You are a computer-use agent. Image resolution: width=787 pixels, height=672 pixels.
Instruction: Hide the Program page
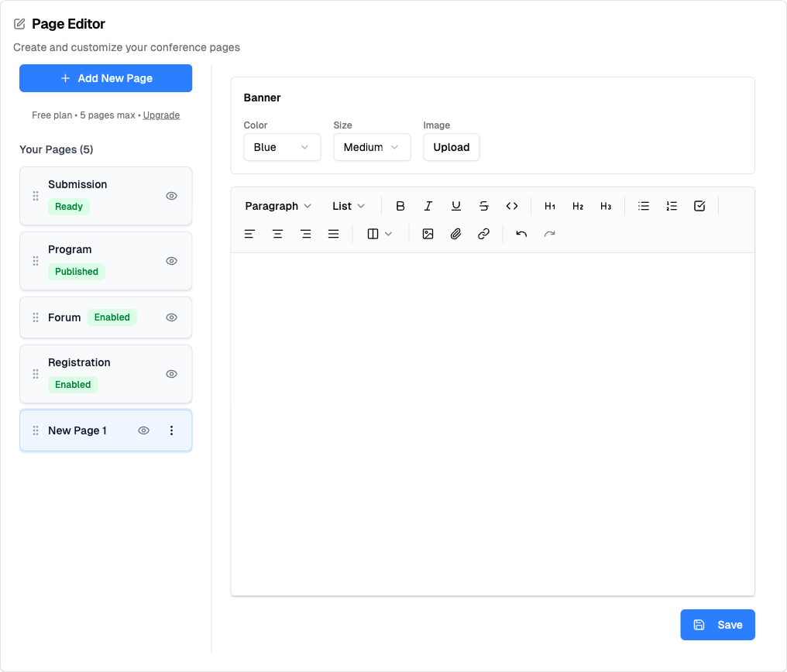(172, 261)
